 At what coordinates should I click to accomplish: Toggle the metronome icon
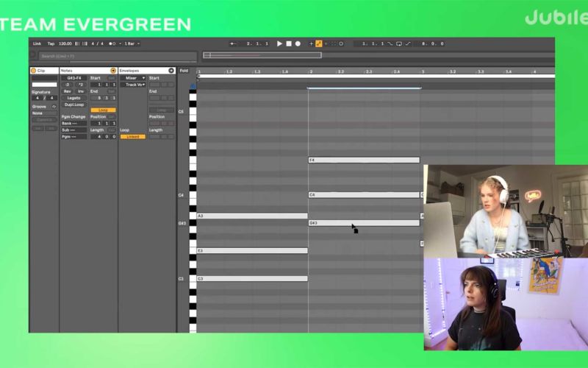point(114,43)
